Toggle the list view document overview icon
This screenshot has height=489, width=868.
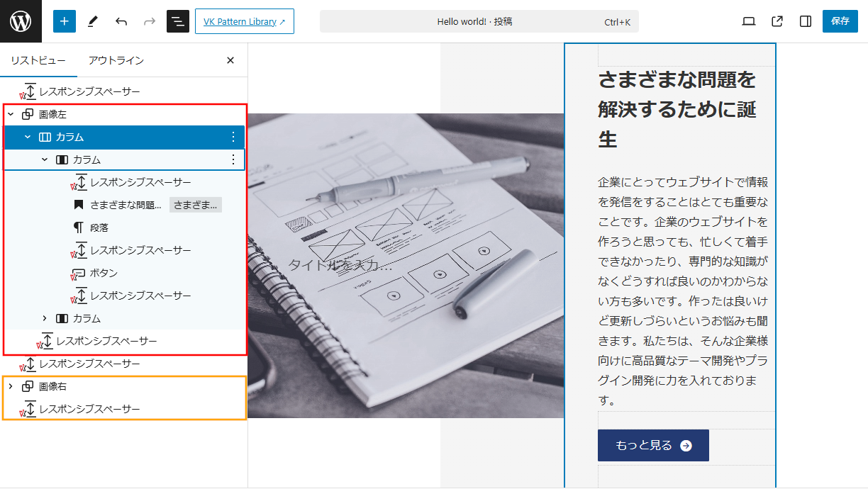coord(178,21)
